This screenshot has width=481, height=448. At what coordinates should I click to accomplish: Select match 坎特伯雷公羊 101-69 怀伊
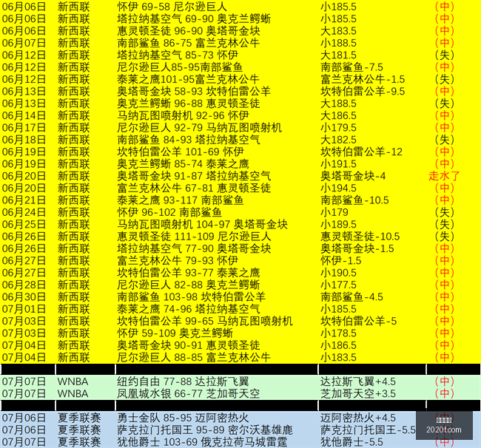pyautogui.click(x=181, y=152)
